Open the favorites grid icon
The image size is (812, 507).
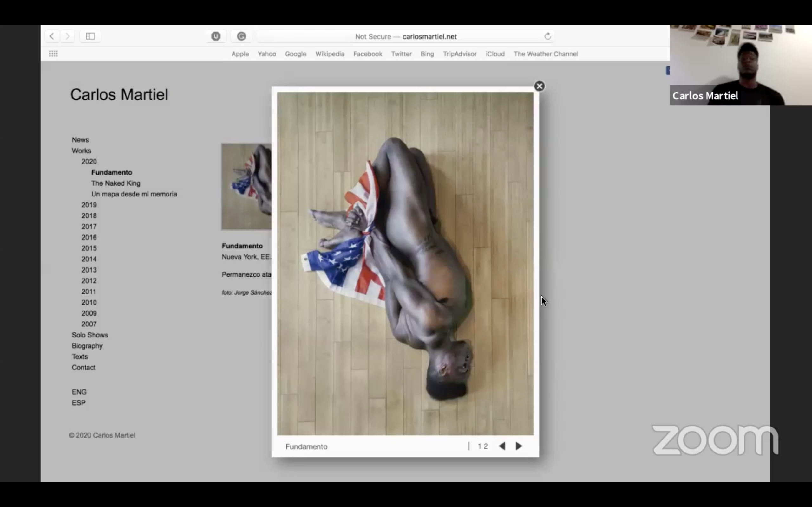pyautogui.click(x=53, y=54)
